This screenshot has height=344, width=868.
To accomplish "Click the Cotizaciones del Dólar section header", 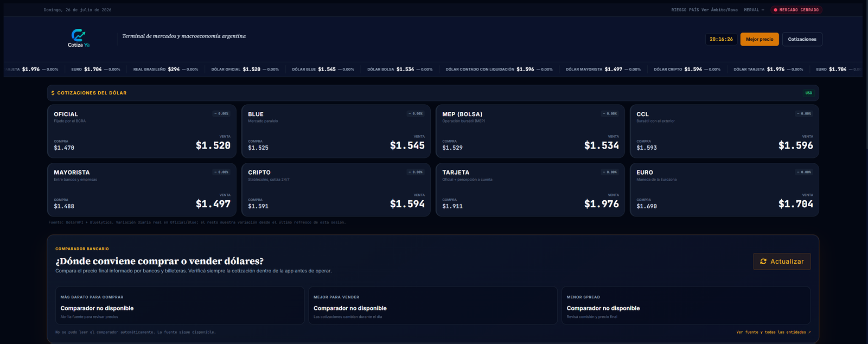I will pos(433,93).
